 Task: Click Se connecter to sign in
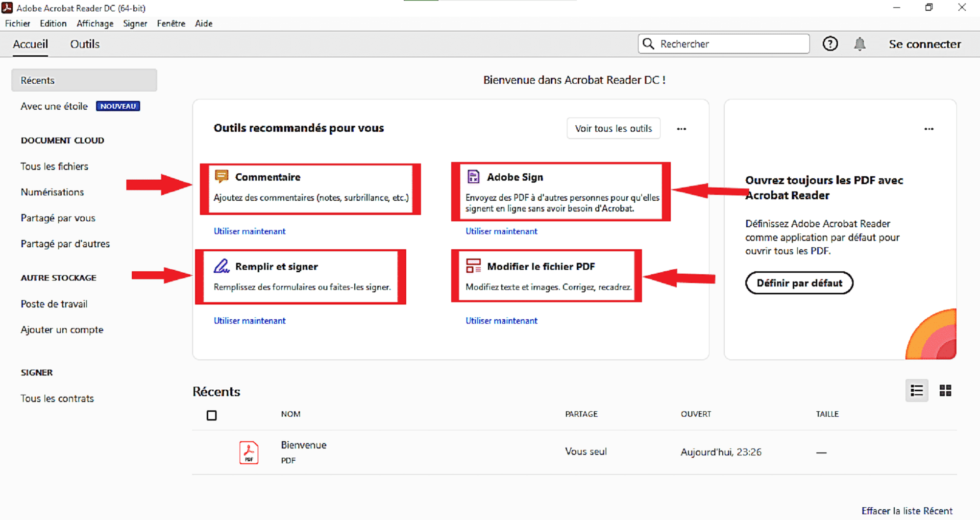925,44
